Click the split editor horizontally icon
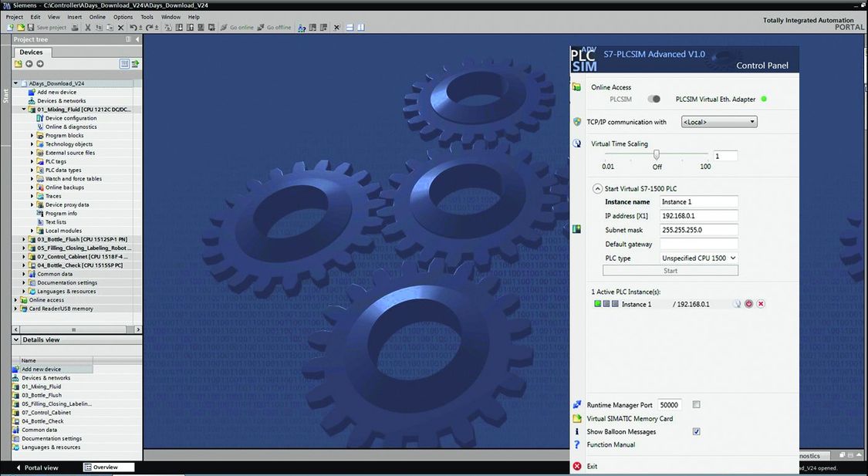This screenshot has height=476, width=868. (350, 27)
